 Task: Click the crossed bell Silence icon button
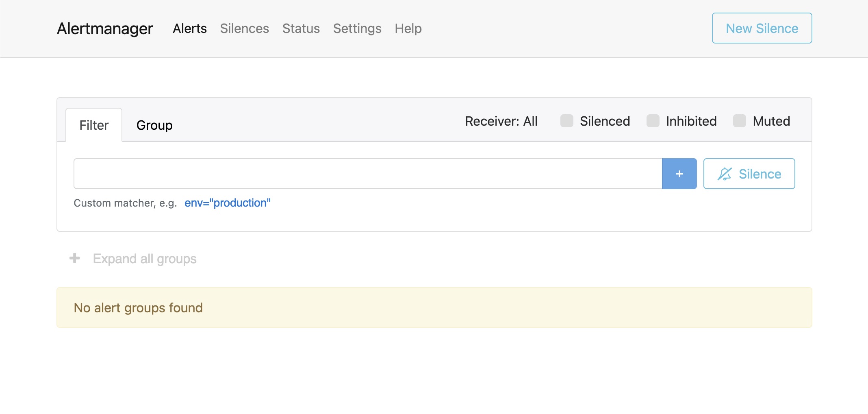[x=749, y=174]
